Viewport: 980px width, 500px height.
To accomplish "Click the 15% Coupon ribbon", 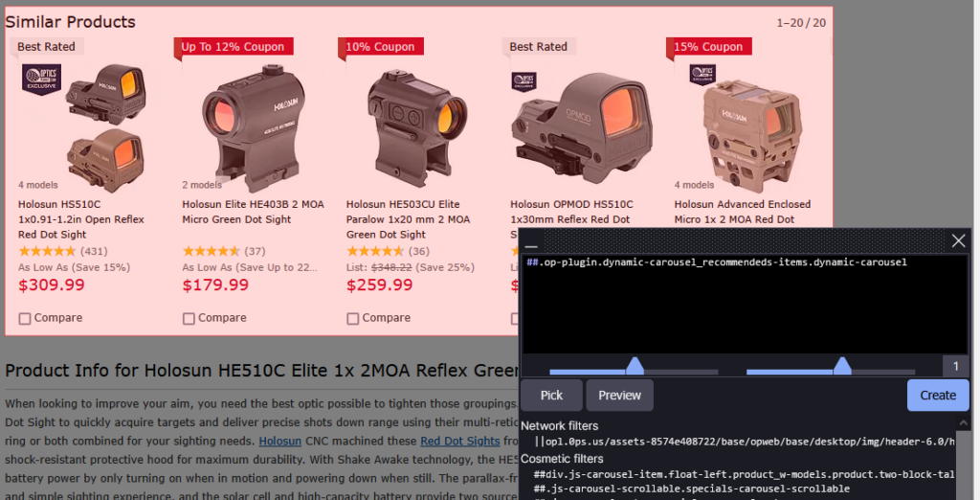I will tap(708, 46).
